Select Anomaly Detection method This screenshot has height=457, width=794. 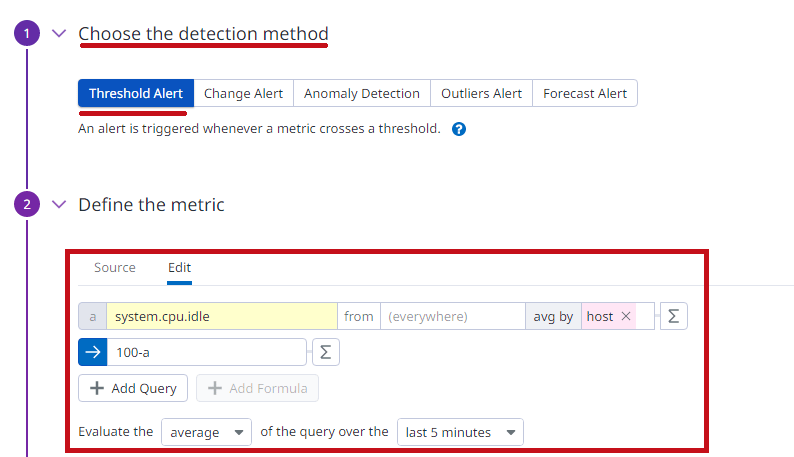362,93
